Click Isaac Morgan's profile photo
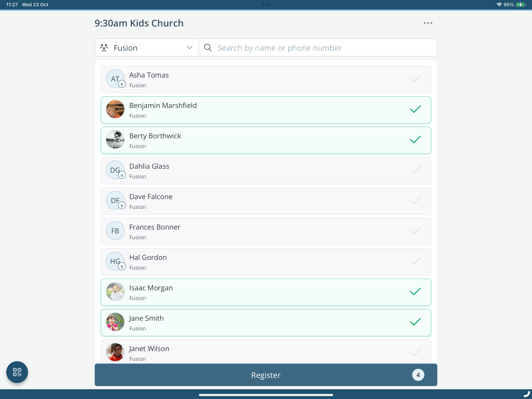532x399 pixels. coord(115,291)
